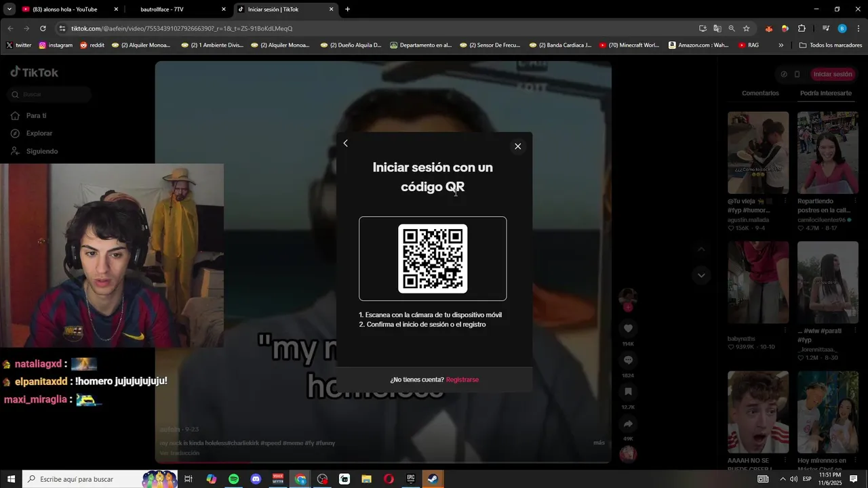
Task: Open the 'Repartiendo postres' video thumbnail
Action: click(828, 152)
